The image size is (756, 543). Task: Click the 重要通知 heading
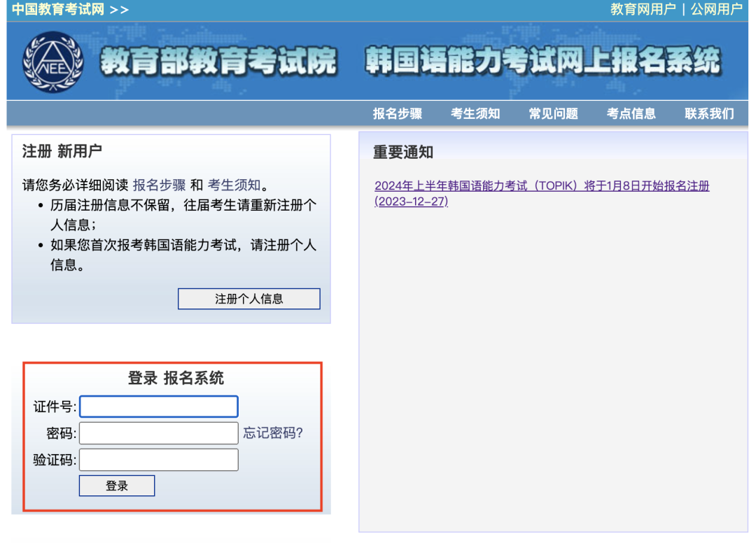(x=403, y=153)
